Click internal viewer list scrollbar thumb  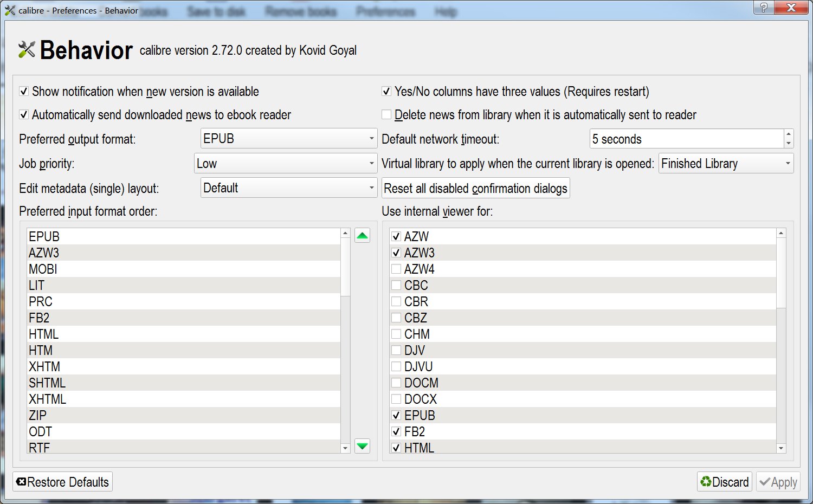(781, 273)
